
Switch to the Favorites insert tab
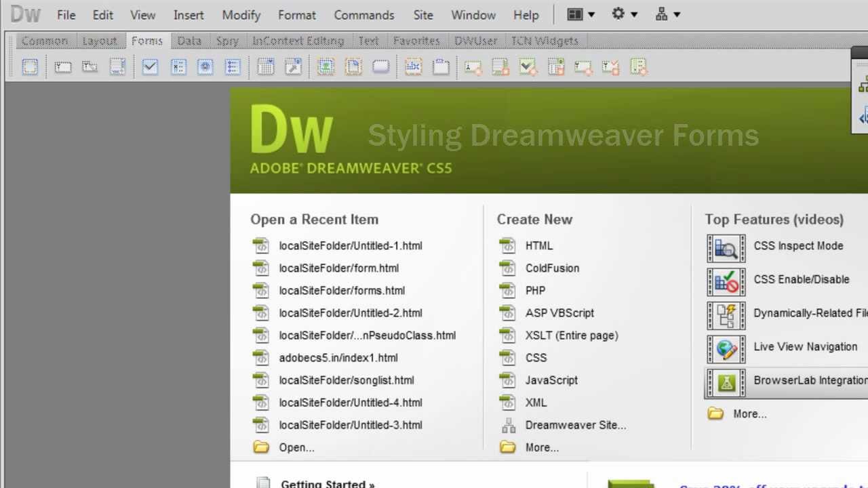(x=416, y=41)
